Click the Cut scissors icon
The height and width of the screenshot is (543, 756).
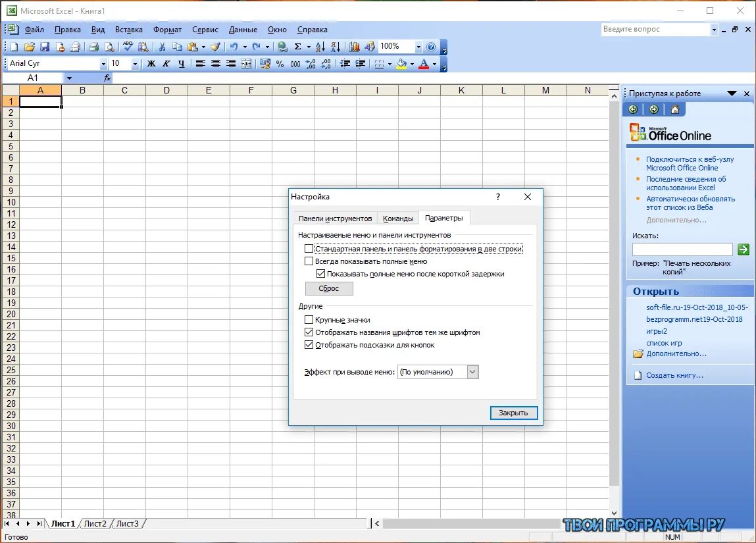162,47
